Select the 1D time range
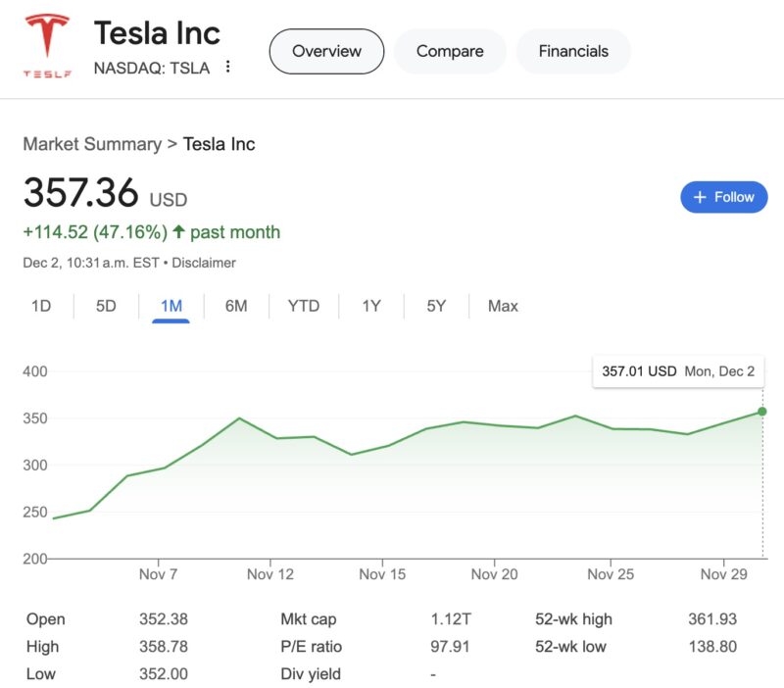This screenshot has height=688, width=784. [41, 306]
